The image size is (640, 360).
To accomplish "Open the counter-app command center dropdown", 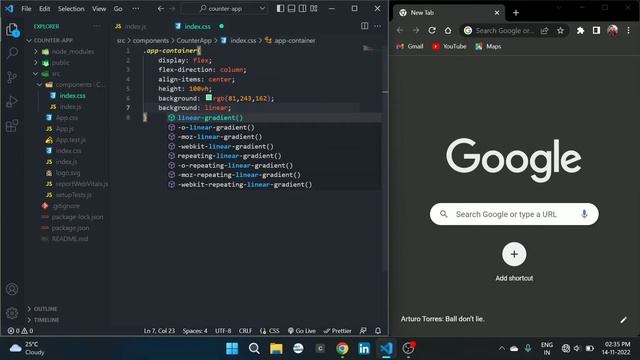I will pos(262,9).
